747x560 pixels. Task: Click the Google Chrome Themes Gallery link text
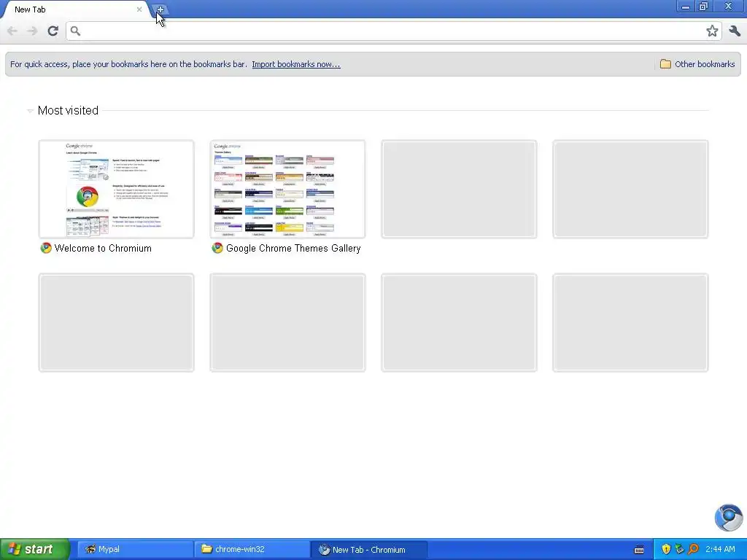click(x=293, y=248)
